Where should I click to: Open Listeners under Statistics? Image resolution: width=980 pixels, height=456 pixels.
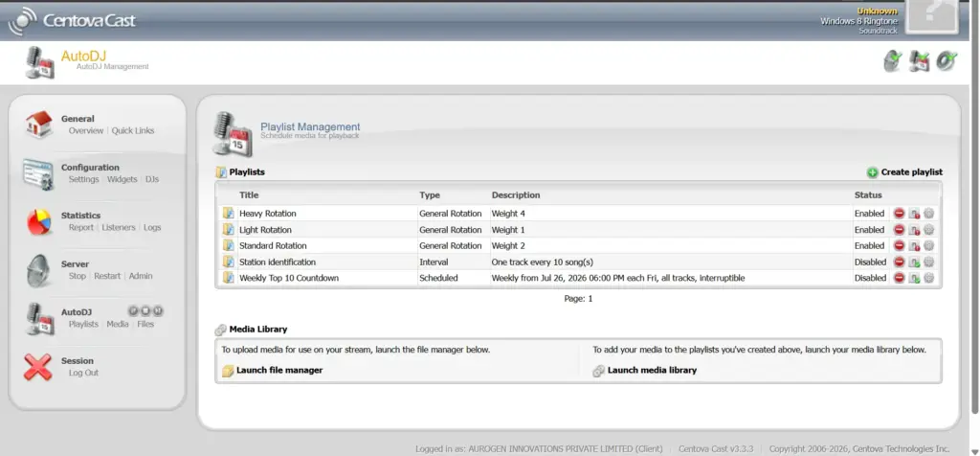[119, 228]
